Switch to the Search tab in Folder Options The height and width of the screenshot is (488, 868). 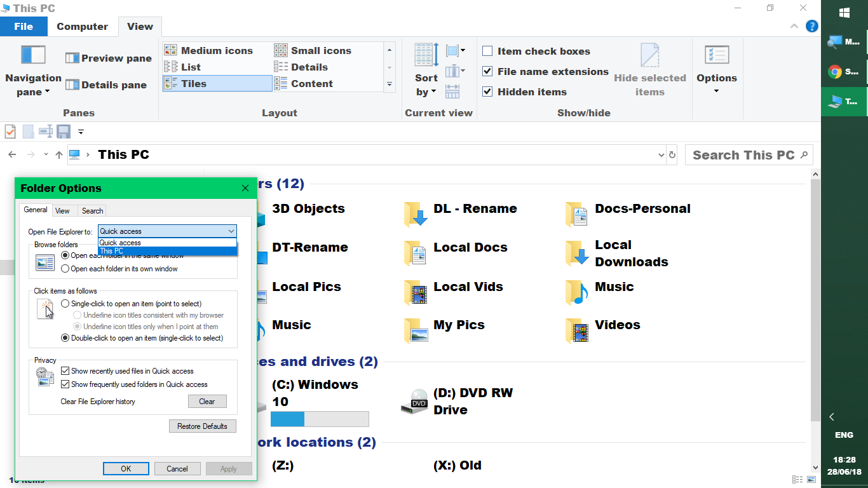coord(92,210)
